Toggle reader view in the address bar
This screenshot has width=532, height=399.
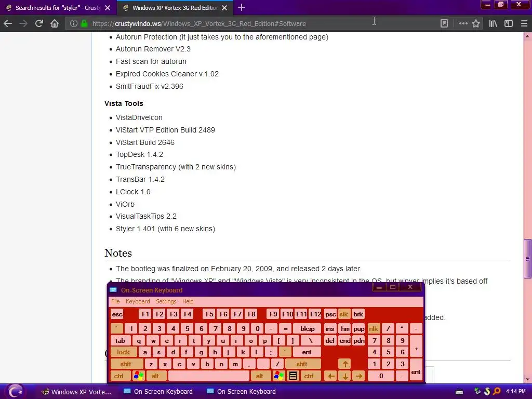[444, 23]
